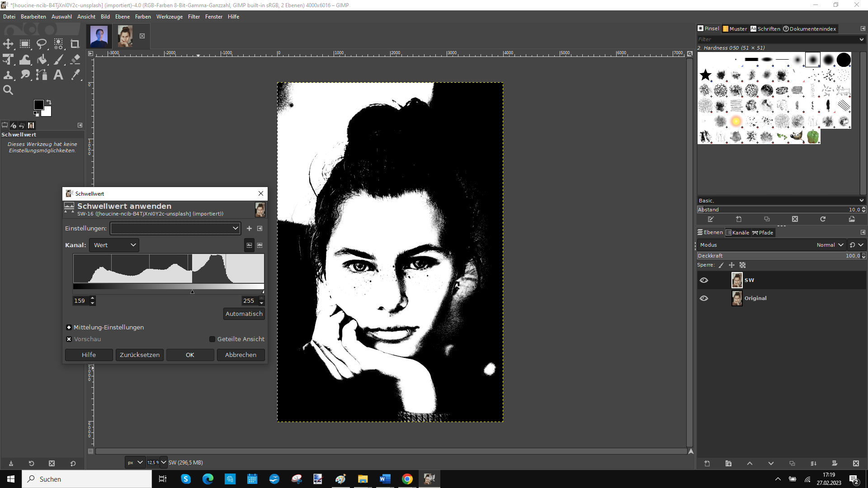Viewport: 868px width, 488px height.
Task: Open the Kanal dropdown showing Wert
Action: pyautogui.click(x=114, y=245)
